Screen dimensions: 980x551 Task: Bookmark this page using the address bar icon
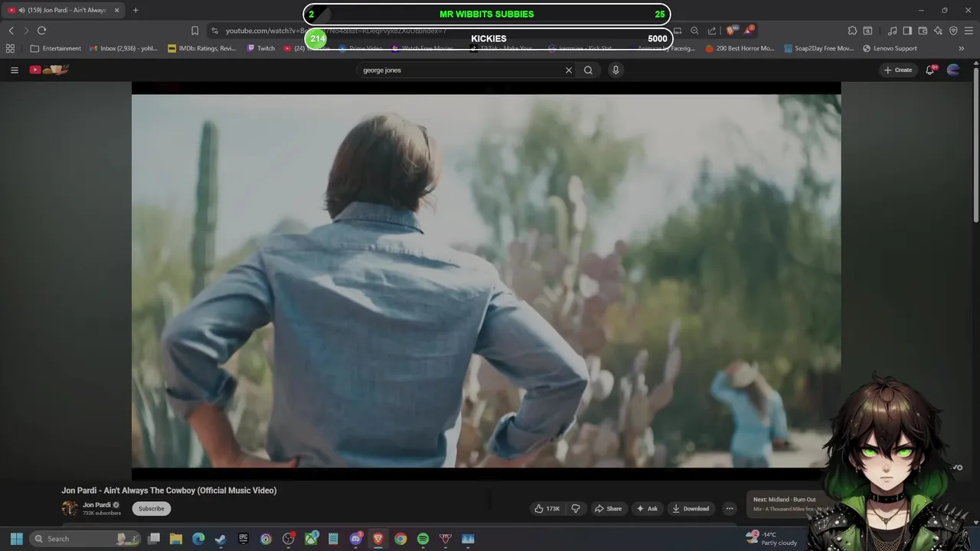tap(194, 31)
